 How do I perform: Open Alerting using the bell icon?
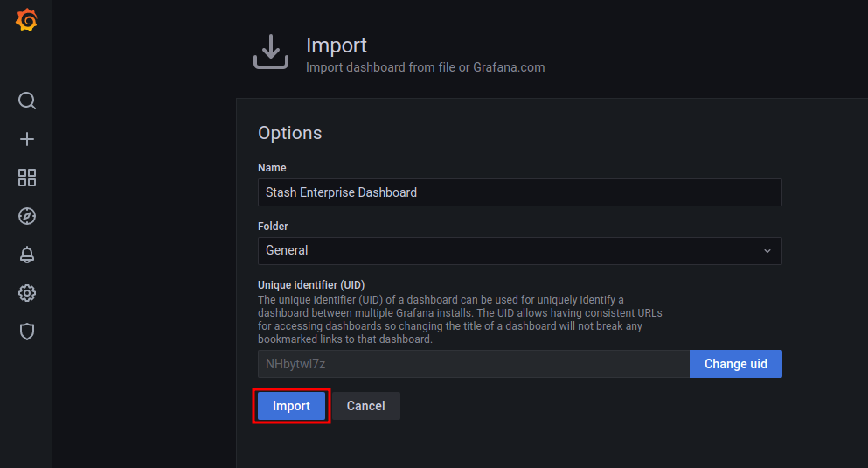click(x=27, y=255)
